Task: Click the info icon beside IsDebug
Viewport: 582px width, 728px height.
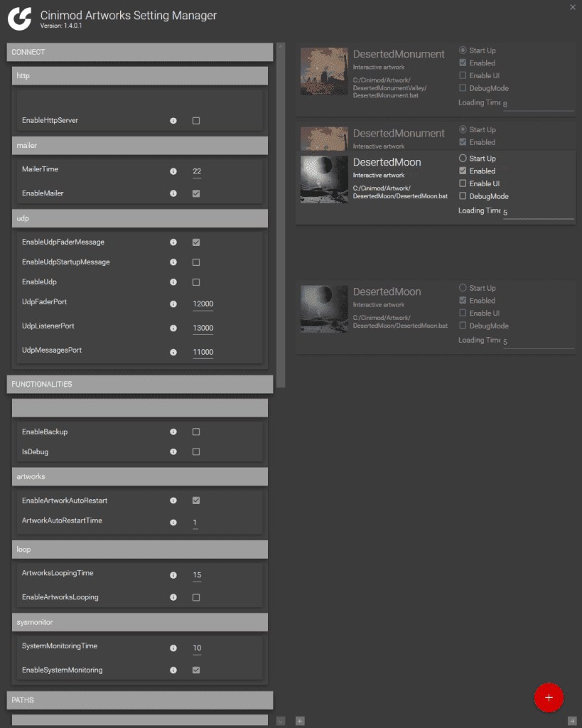Action: point(173,451)
